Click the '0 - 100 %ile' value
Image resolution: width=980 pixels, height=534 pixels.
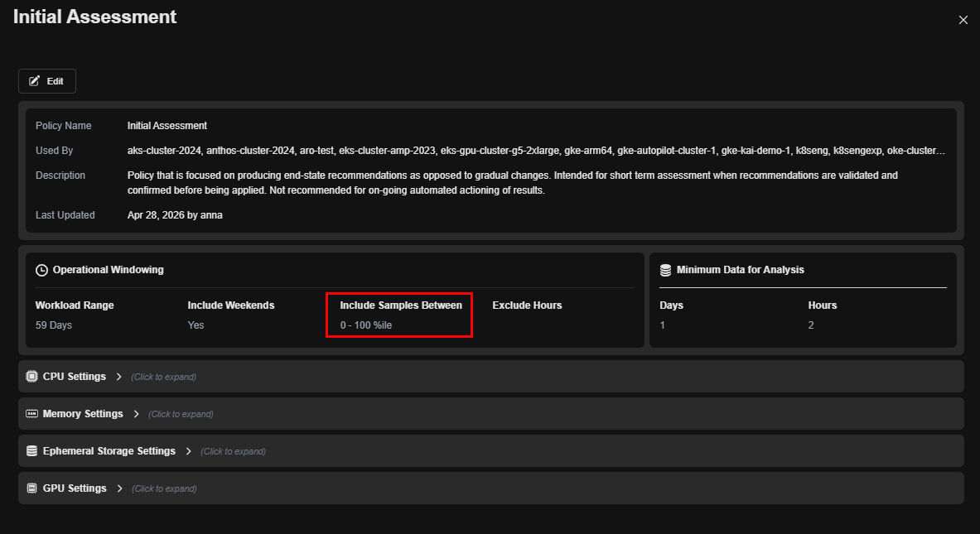pyautogui.click(x=366, y=325)
